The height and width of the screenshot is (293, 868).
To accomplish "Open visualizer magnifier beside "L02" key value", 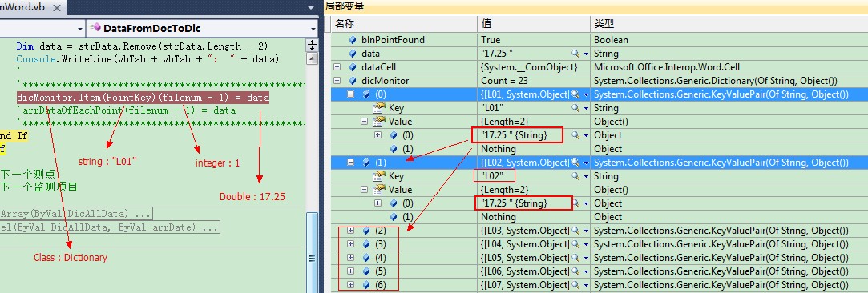I will [x=575, y=176].
